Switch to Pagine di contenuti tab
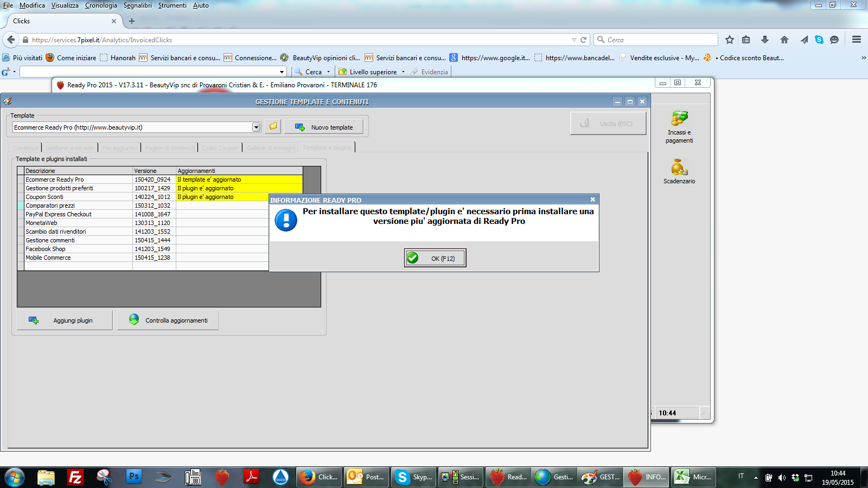This screenshot has height=488, width=868. [x=170, y=148]
